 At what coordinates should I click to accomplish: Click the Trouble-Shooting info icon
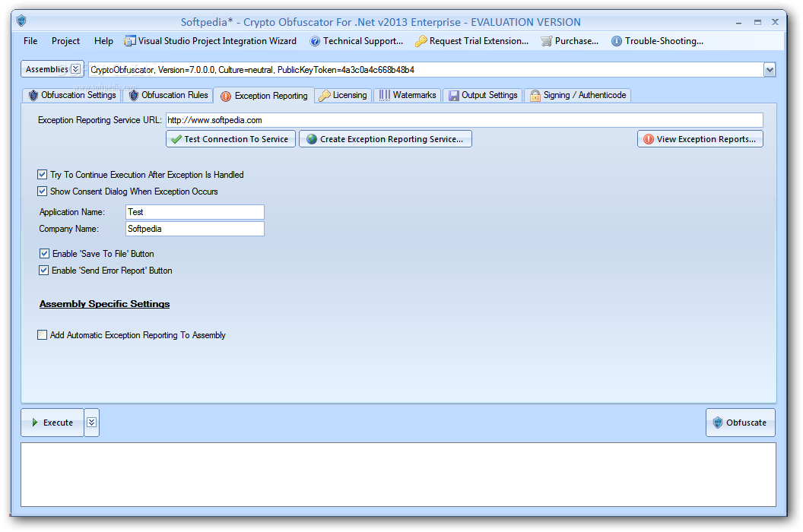coord(617,41)
